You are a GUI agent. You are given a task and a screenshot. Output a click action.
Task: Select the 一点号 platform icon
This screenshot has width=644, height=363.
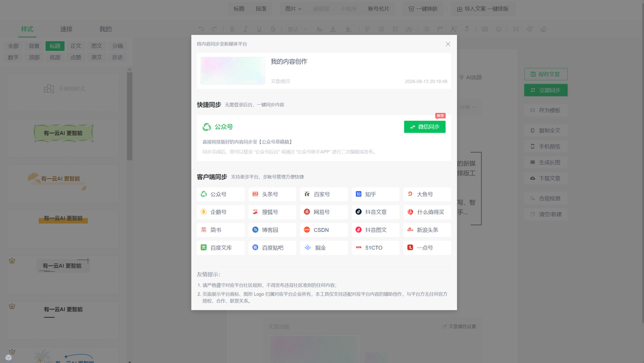410,248
